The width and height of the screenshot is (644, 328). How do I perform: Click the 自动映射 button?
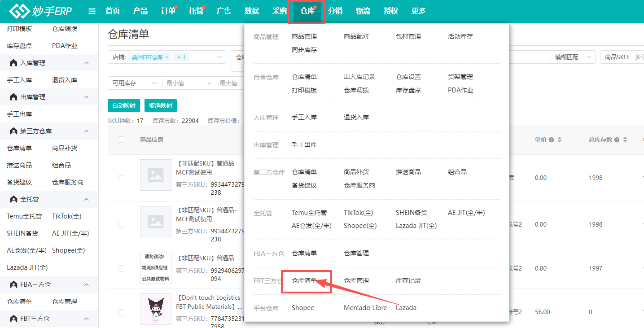(x=124, y=105)
